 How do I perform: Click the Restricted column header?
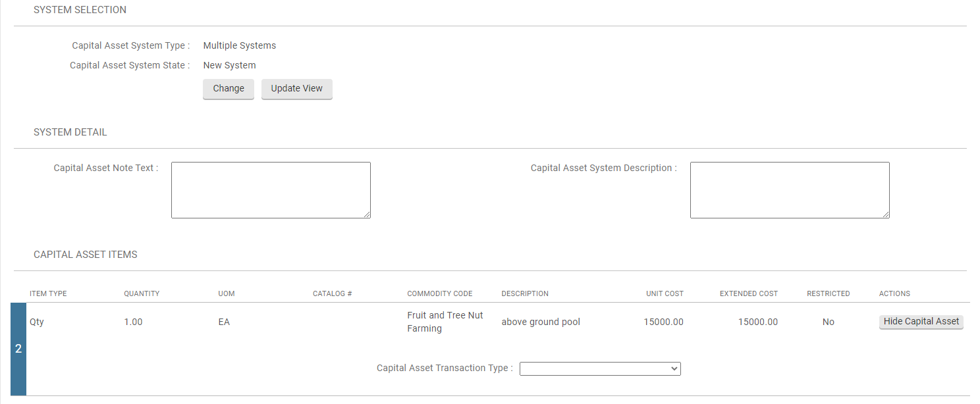[828, 293]
